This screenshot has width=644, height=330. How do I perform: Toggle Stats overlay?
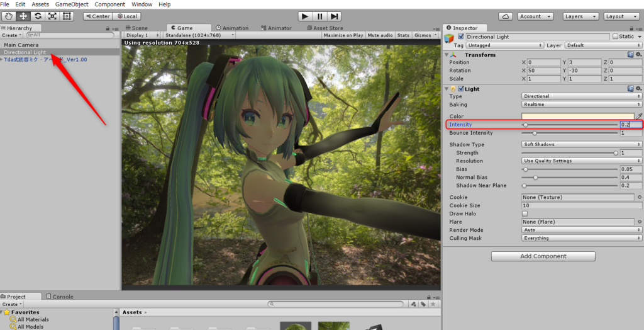tap(404, 35)
